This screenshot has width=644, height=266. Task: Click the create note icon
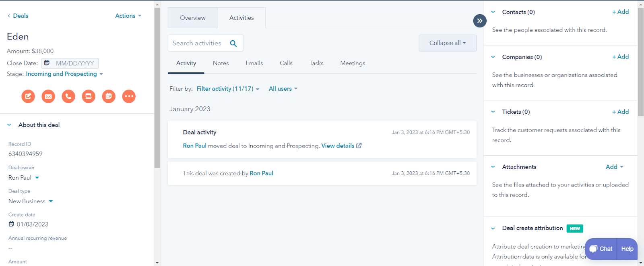28,96
